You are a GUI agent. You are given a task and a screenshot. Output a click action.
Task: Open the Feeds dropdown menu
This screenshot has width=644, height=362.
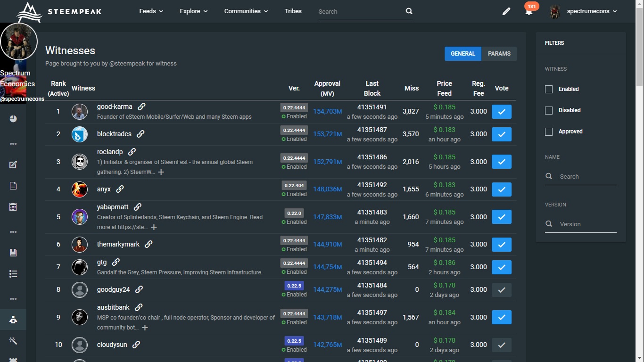pos(151,11)
